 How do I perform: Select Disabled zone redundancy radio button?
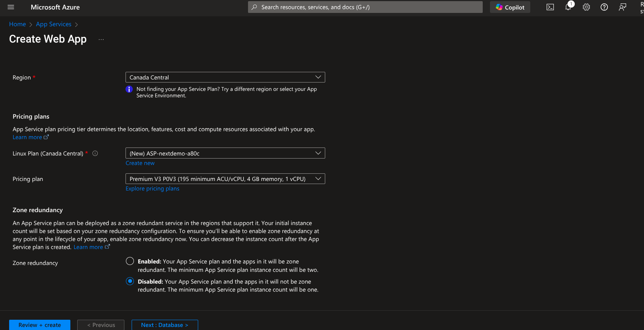pos(130,281)
